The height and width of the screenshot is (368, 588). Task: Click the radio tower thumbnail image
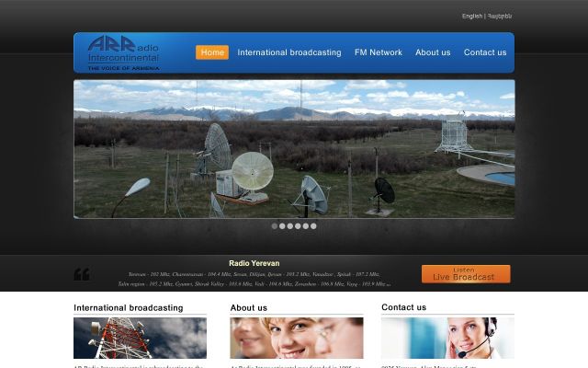pyautogui.click(x=140, y=338)
